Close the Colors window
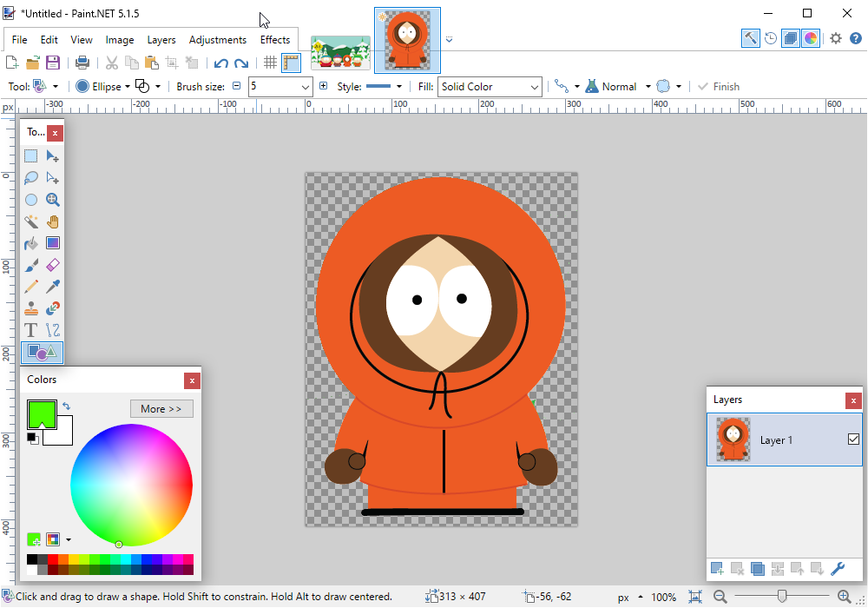The image size is (868, 608). coord(192,380)
